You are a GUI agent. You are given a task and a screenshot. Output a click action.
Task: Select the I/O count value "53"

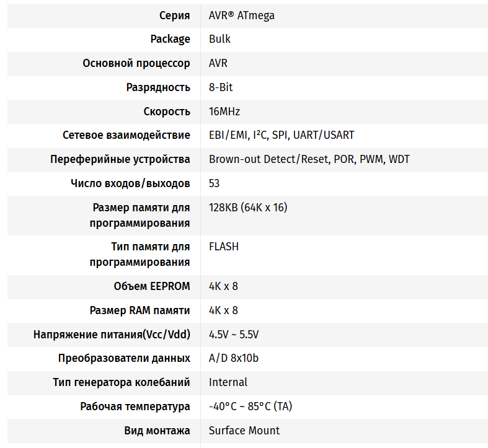tap(215, 183)
